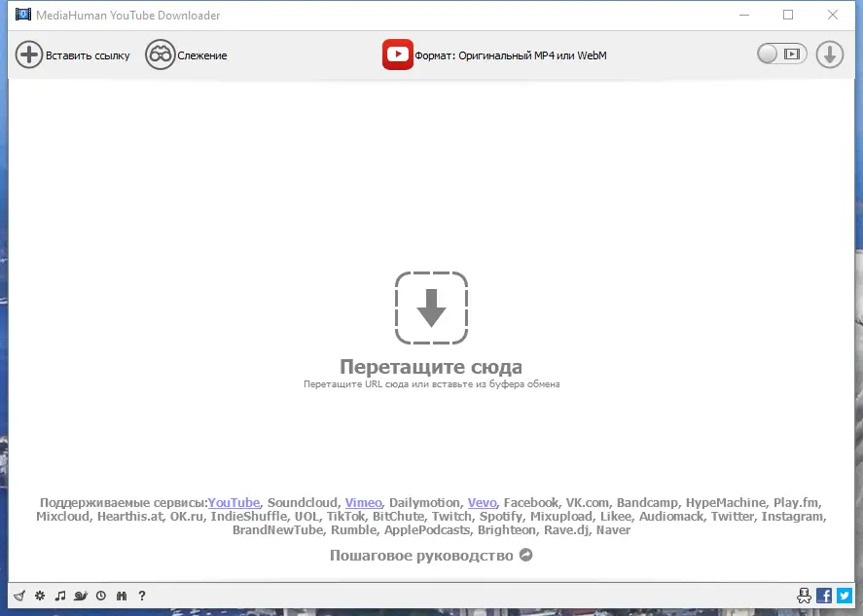Click the drag-and-drop arrow area Перетащите сюда

(431, 308)
